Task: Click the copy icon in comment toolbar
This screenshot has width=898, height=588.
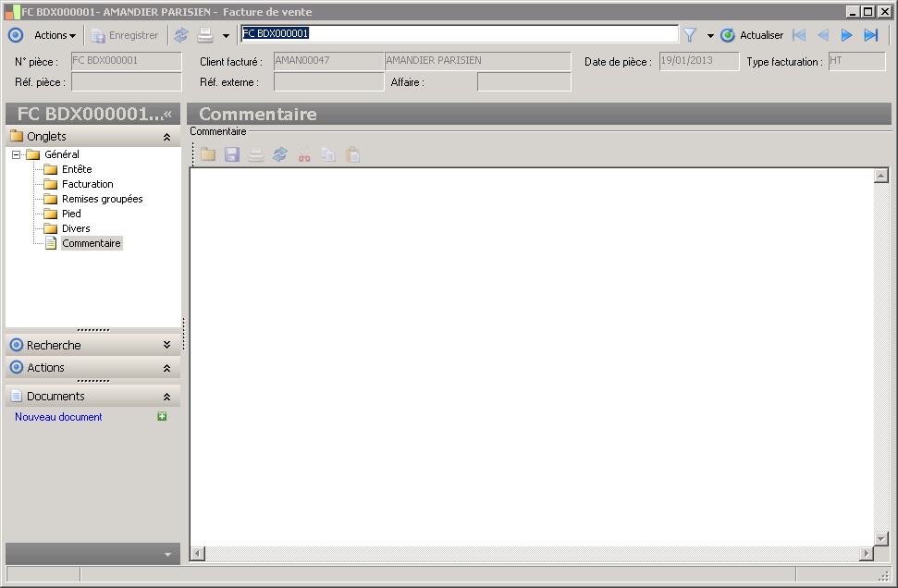Action: click(x=328, y=154)
